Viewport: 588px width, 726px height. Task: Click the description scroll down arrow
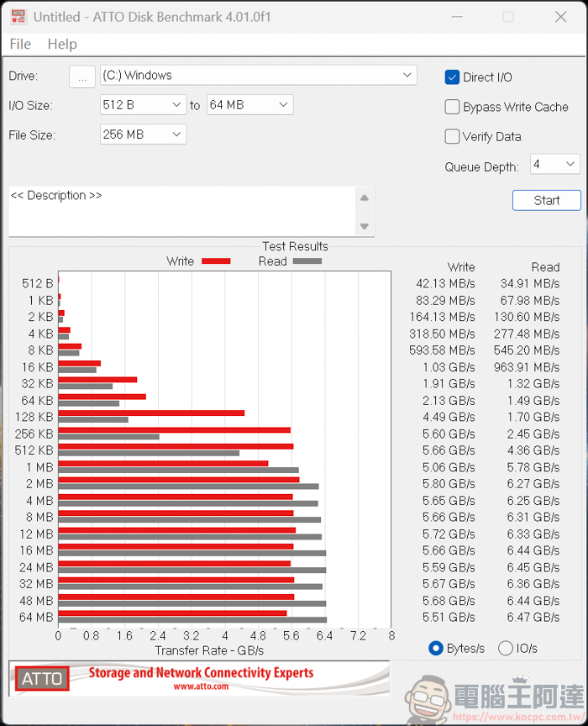tap(365, 226)
